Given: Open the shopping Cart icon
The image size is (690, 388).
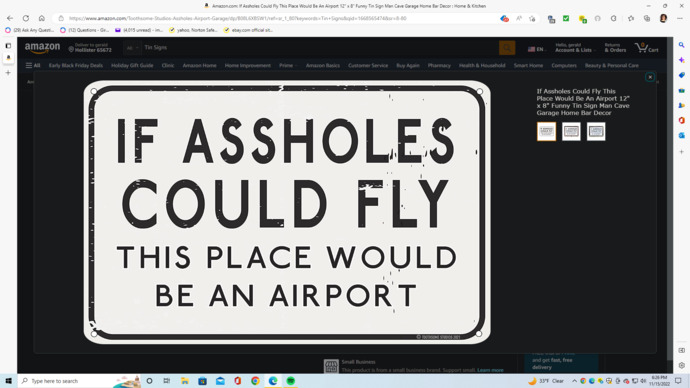Looking at the screenshot, I should [x=646, y=48].
